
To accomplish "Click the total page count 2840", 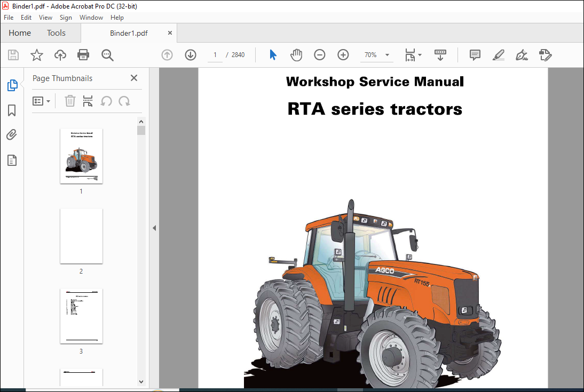I will click(x=238, y=55).
